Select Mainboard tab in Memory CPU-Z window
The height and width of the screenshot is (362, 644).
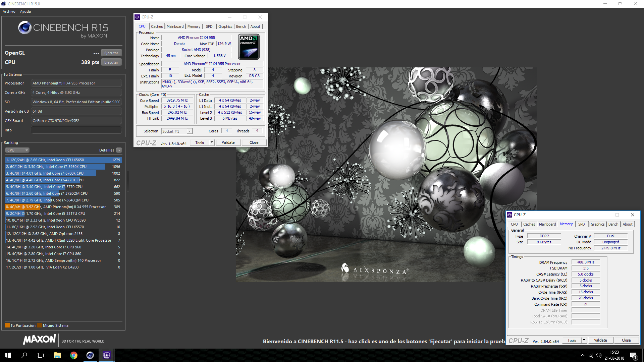click(x=547, y=224)
